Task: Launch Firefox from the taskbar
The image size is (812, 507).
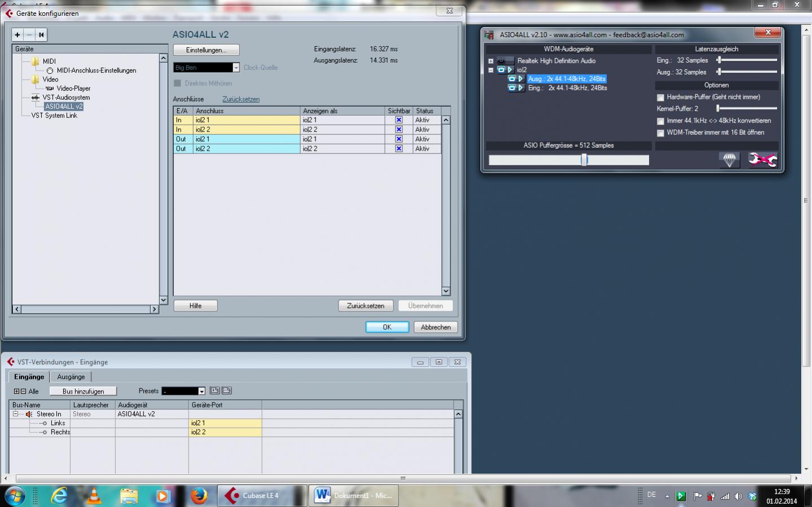Action: (x=199, y=496)
